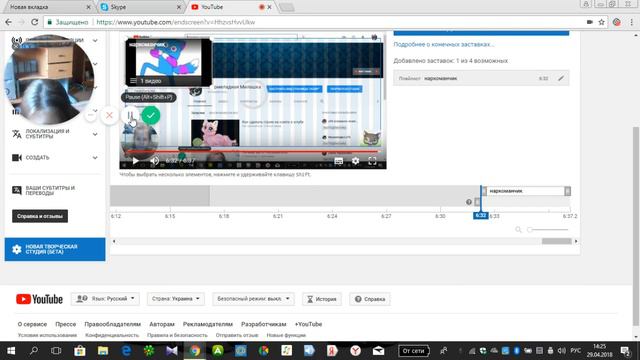Click the Справка button in footer

coord(370,299)
